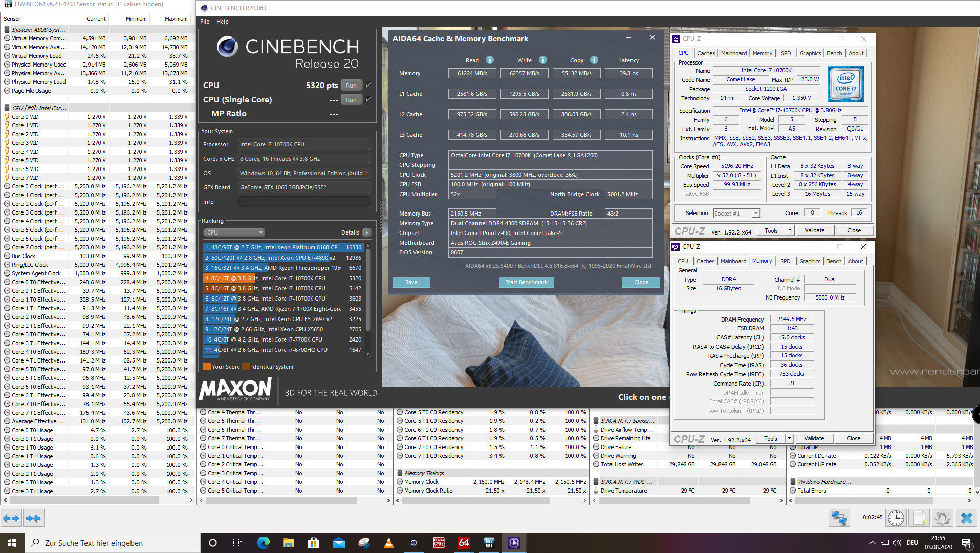This screenshot has width=980, height=553.
Task: Switch to Mainboard tab in upper CPU-Z
Action: pos(734,53)
